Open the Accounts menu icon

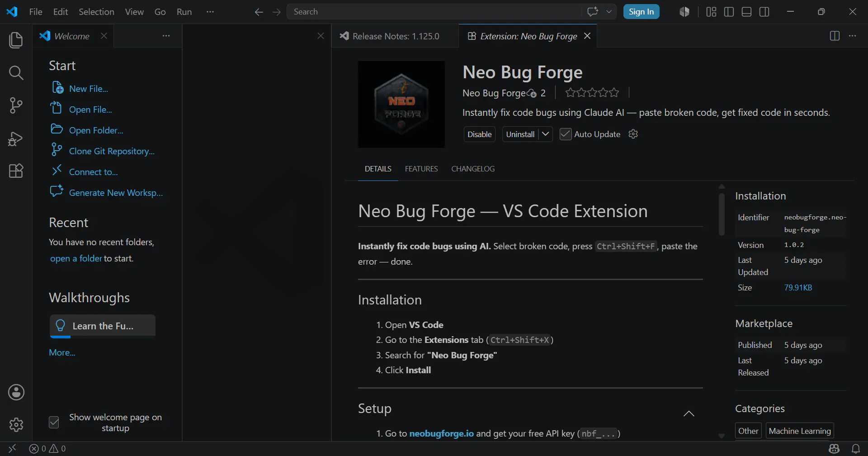pyautogui.click(x=16, y=392)
